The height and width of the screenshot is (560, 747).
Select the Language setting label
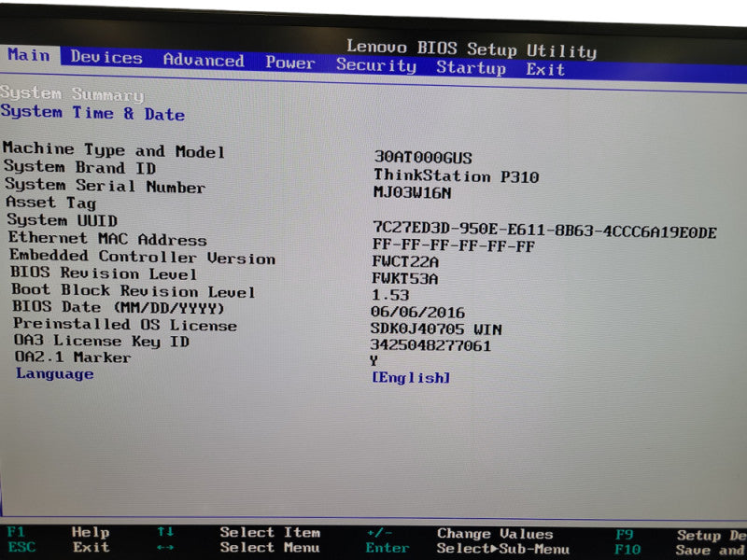point(55,373)
